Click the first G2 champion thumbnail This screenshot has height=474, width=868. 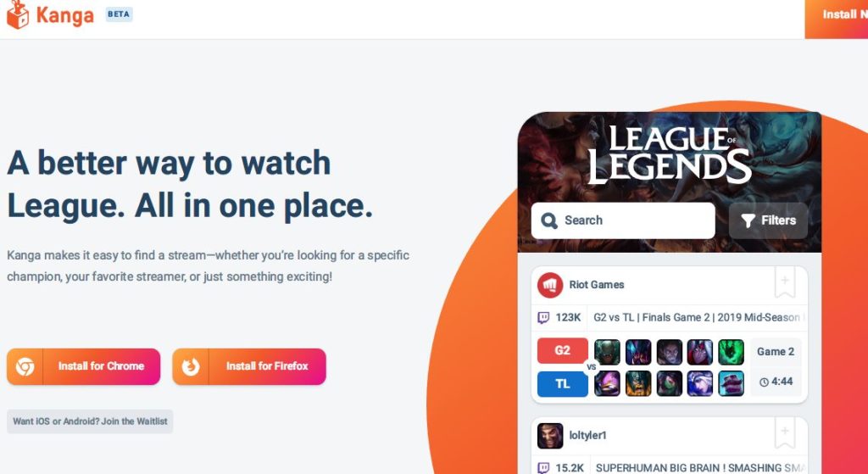(607, 352)
